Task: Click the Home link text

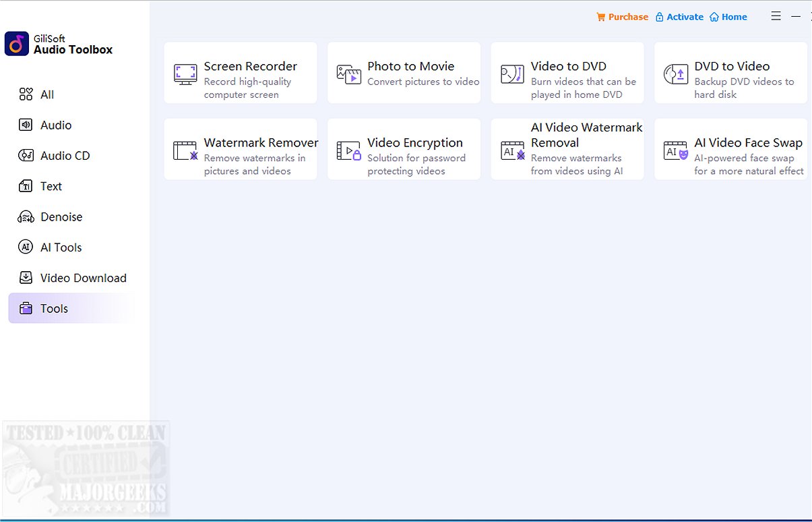Action: [734, 17]
